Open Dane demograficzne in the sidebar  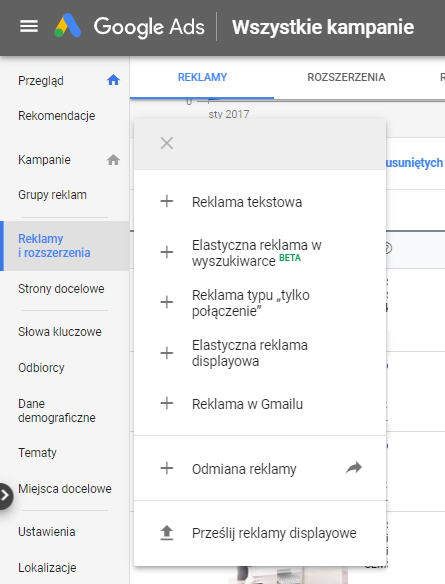coord(57,410)
